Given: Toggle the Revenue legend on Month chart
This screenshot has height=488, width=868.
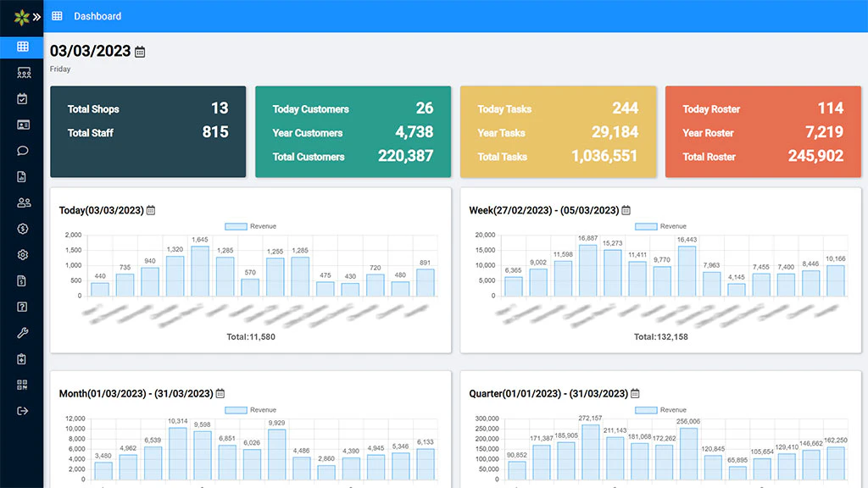Looking at the screenshot, I should (251, 409).
